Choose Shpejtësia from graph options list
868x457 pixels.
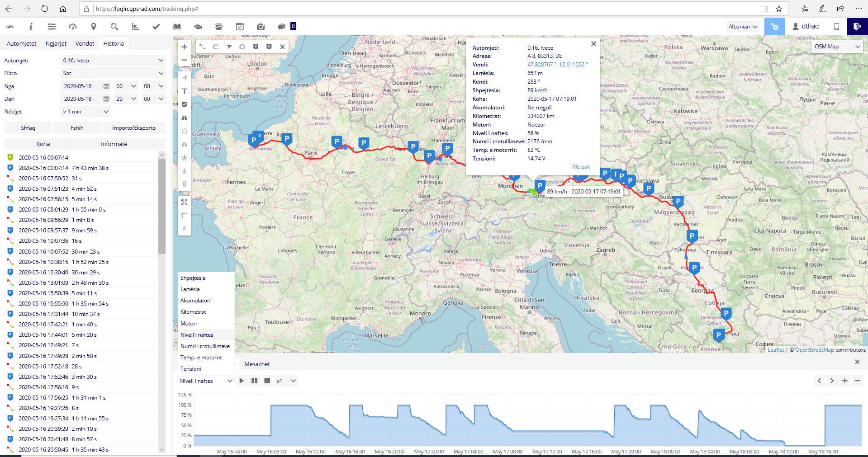point(206,278)
